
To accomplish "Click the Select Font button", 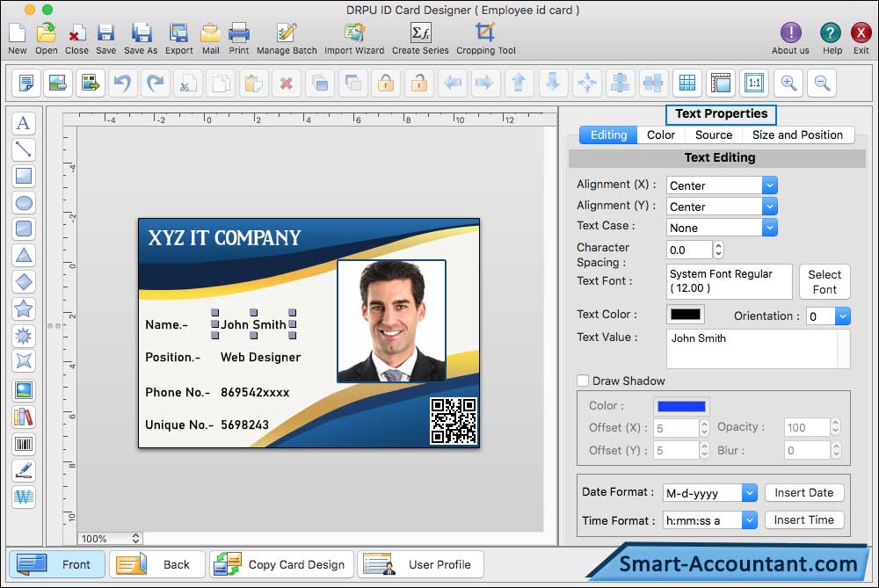I will 825,282.
